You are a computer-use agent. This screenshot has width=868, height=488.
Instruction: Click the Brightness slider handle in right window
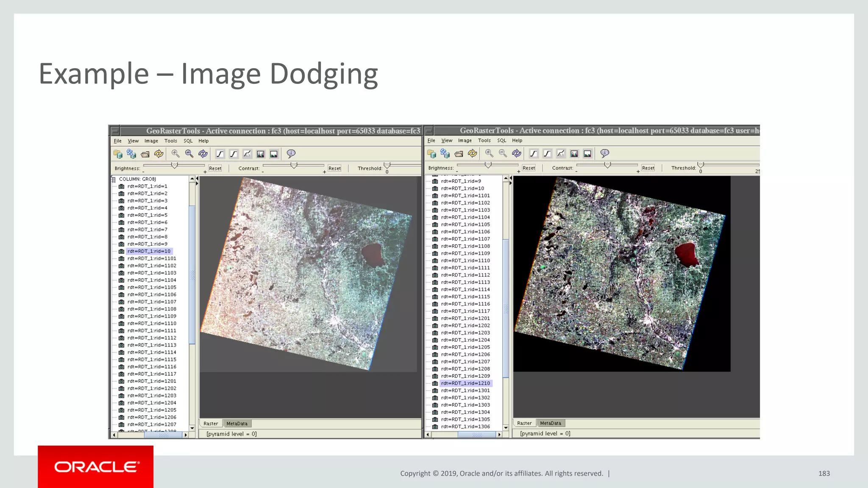click(488, 164)
